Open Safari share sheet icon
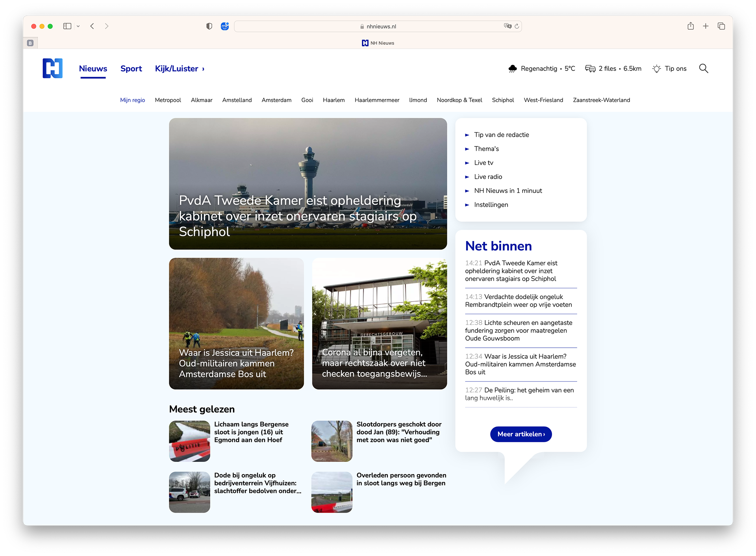The width and height of the screenshot is (756, 556). point(690,26)
